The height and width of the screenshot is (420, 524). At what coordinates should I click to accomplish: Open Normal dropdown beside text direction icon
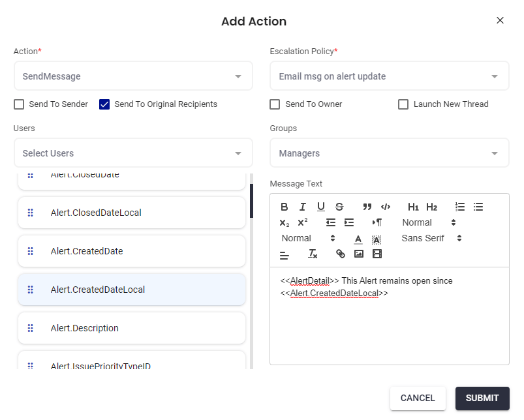pyautogui.click(x=429, y=222)
